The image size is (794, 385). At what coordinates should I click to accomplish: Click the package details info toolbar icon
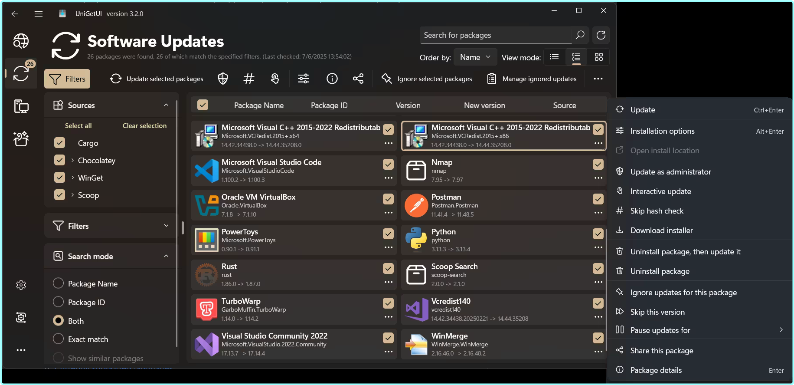pyautogui.click(x=332, y=79)
